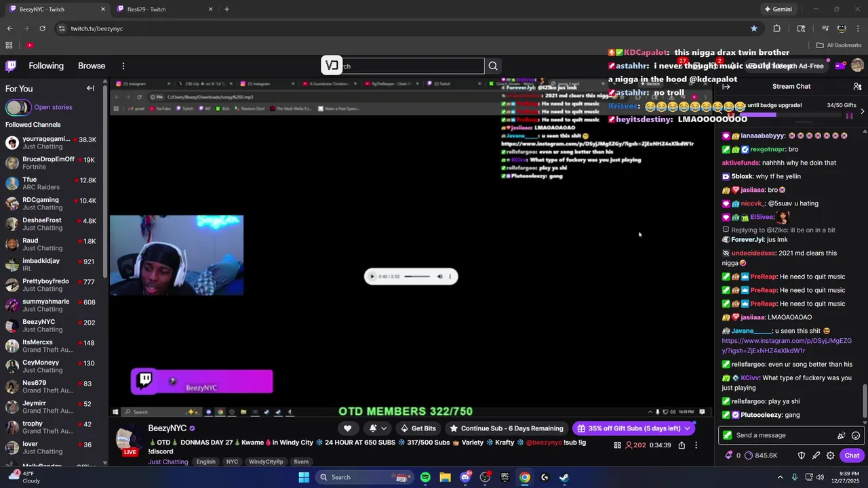
Task: Click the Windows Start button
Action: tap(304, 477)
